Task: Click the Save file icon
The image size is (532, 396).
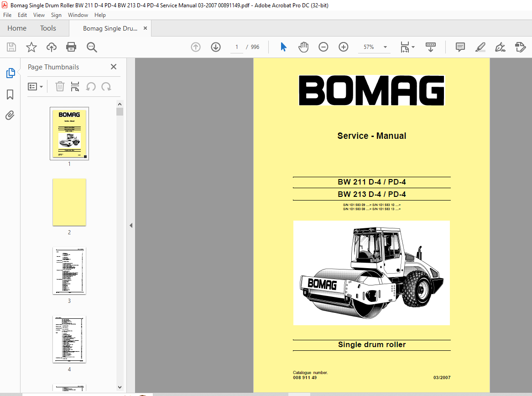Action: tap(11, 47)
